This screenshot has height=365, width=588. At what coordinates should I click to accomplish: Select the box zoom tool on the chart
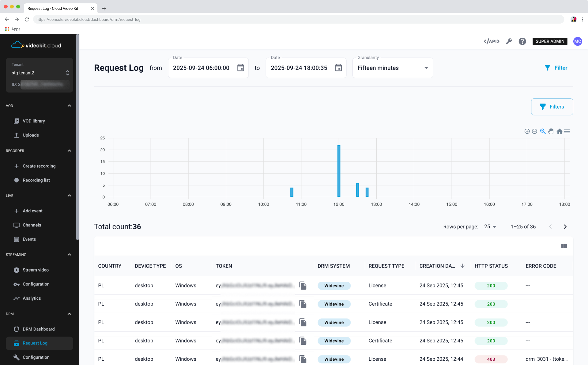pyautogui.click(x=543, y=131)
